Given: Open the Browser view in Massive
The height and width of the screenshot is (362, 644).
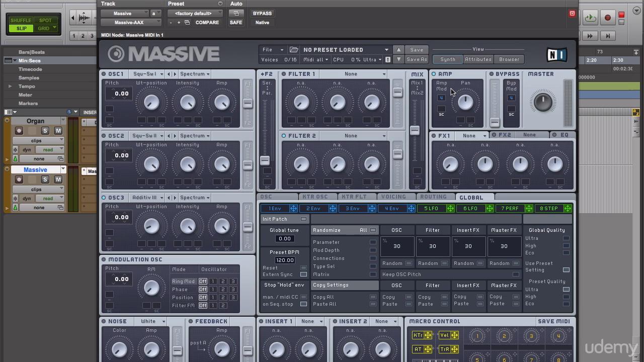Looking at the screenshot, I should (509, 59).
